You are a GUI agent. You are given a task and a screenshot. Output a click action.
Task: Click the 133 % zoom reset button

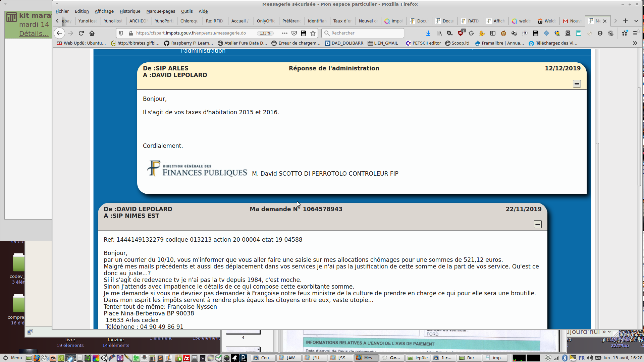(x=265, y=33)
